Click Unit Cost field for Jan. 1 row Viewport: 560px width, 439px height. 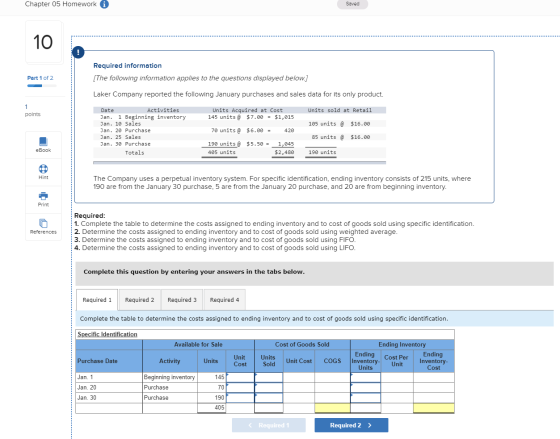point(240,377)
